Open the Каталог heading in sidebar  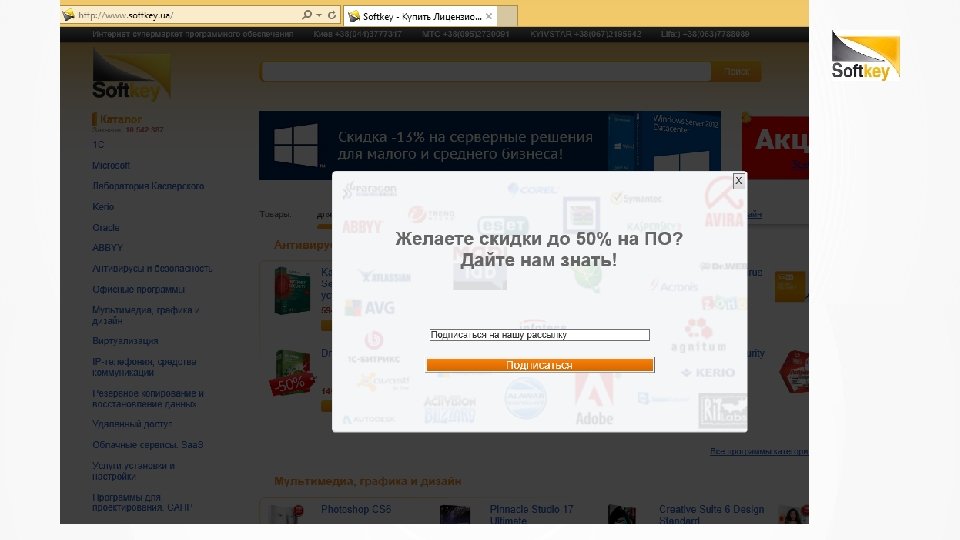[x=121, y=119]
